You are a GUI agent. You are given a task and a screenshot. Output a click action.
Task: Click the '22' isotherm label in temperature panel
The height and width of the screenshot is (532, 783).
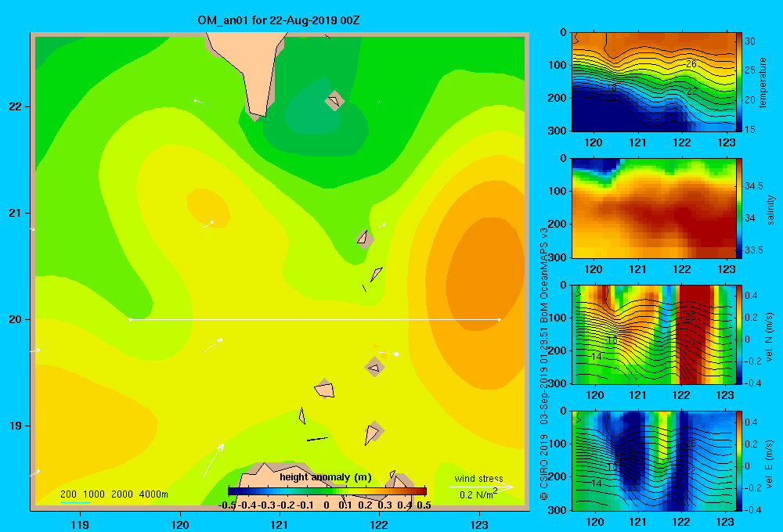(x=691, y=92)
